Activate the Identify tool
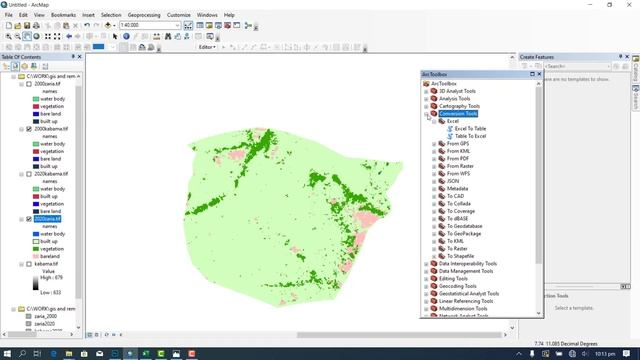 tap(127, 37)
